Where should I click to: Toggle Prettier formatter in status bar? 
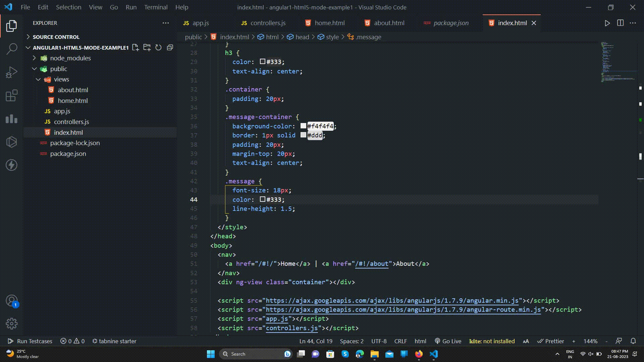[550, 341]
